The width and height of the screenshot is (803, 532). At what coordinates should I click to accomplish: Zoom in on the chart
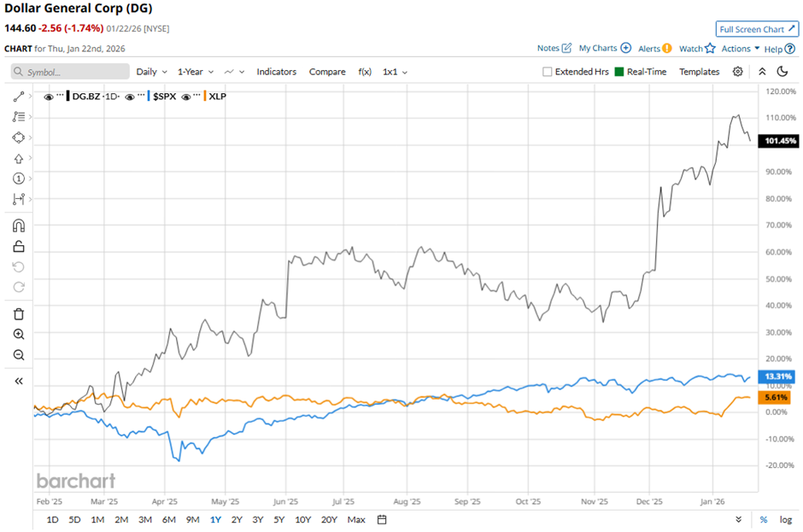click(x=19, y=335)
